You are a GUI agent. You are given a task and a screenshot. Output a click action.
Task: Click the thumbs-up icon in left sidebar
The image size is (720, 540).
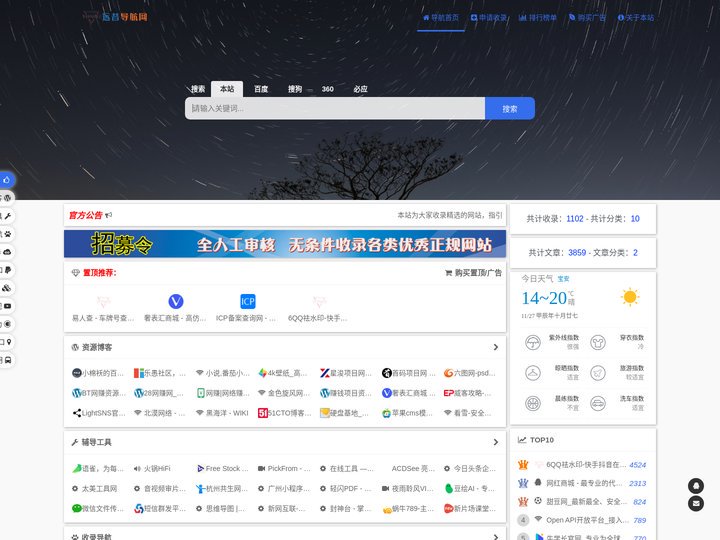pos(6,180)
